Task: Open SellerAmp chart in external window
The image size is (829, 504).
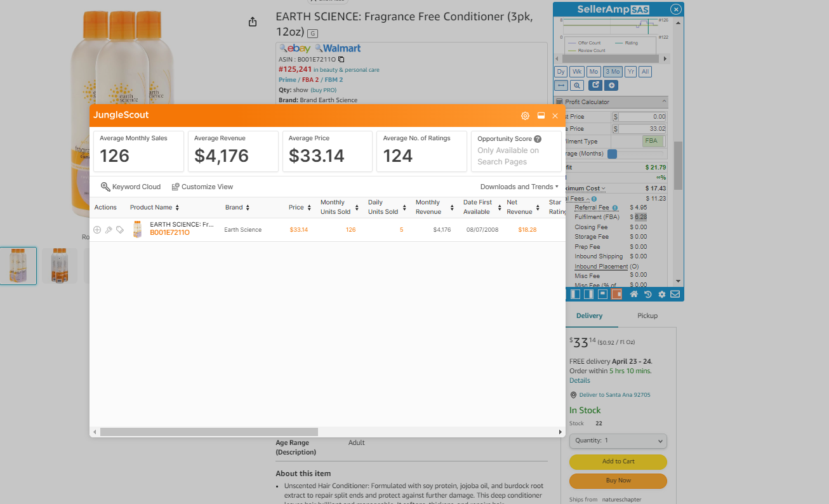Action: point(595,85)
